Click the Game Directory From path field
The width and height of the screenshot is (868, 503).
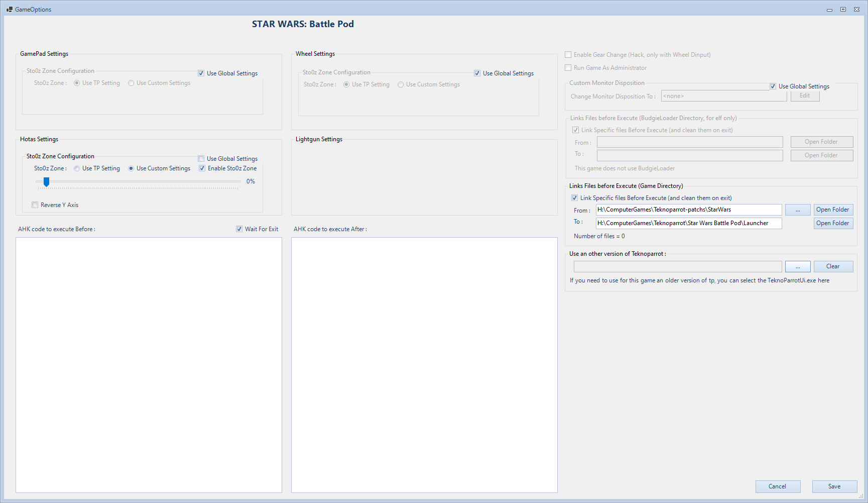pos(689,210)
